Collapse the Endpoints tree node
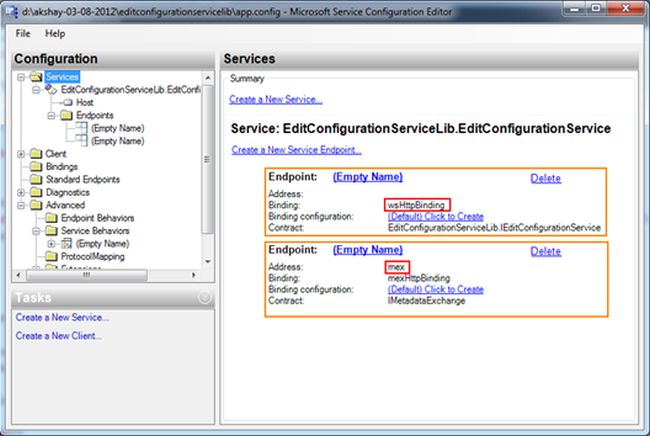 coord(51,116)
